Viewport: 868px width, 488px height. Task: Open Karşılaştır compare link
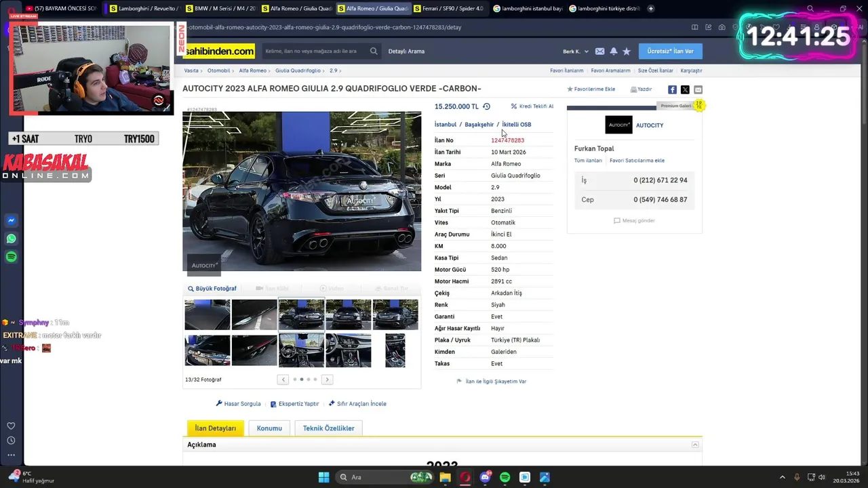coord(691,70)
